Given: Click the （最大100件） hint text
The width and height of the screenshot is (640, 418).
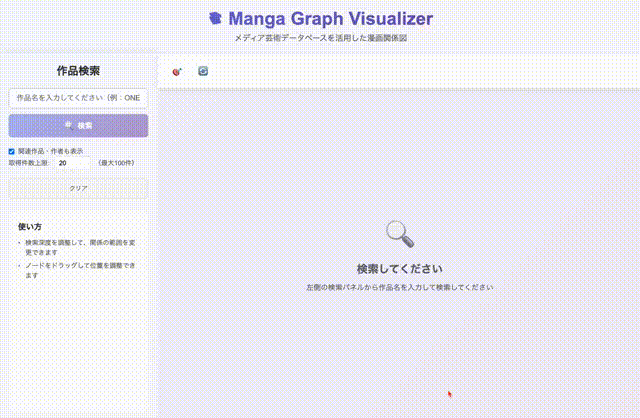Looking at the screenshot, I should point(116,163).
